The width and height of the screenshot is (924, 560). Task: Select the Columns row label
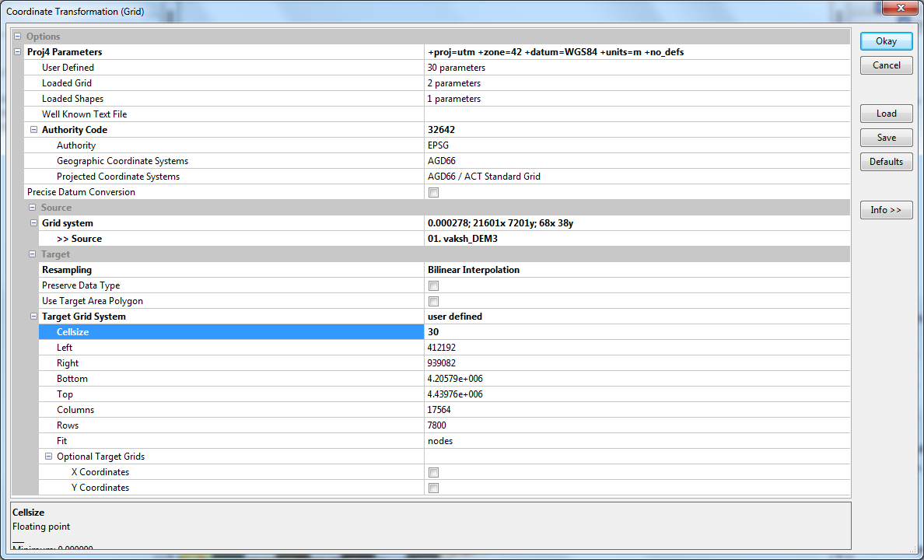click(x=75, y=410)
